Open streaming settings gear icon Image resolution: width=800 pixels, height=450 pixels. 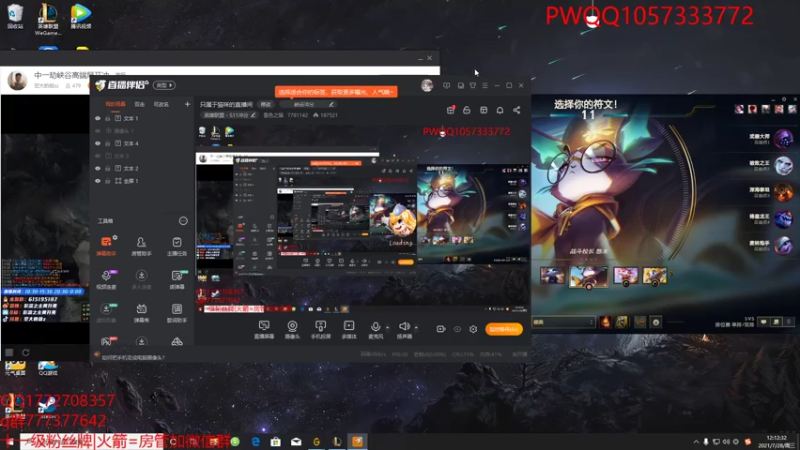pyautogui.click(x=473, y=329)
